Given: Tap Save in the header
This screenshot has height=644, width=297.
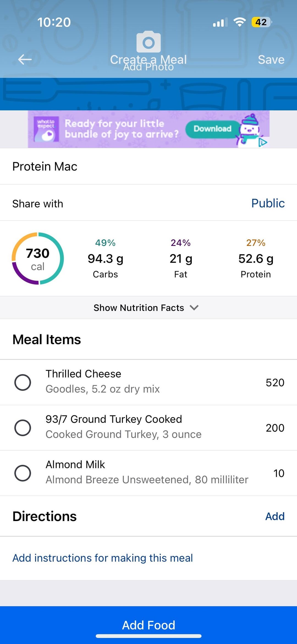Looking at the screenshot, I should click(271, 59).
